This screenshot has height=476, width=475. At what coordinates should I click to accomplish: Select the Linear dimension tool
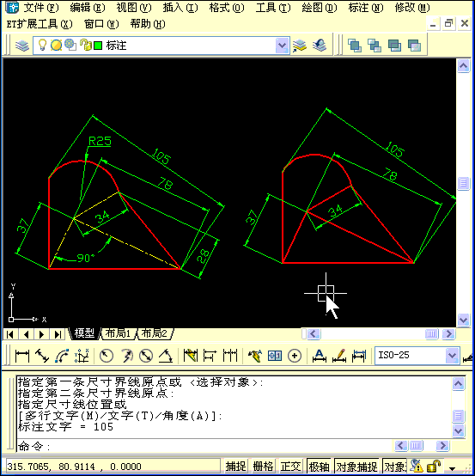click(x=22, y=356)
